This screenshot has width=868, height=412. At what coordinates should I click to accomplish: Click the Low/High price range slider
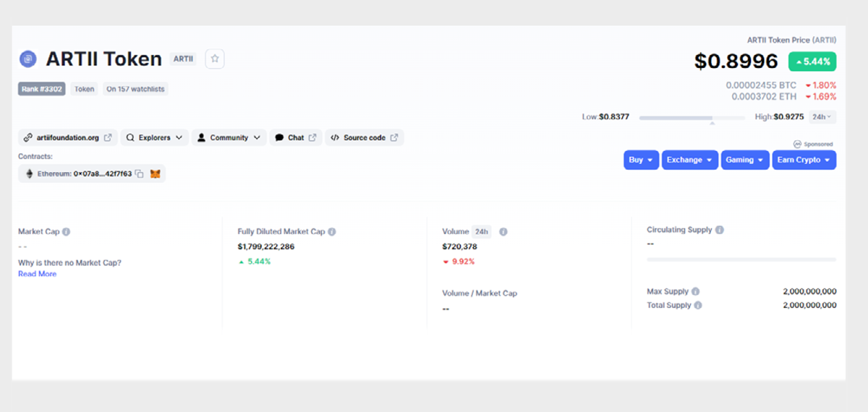pos(692,117)
